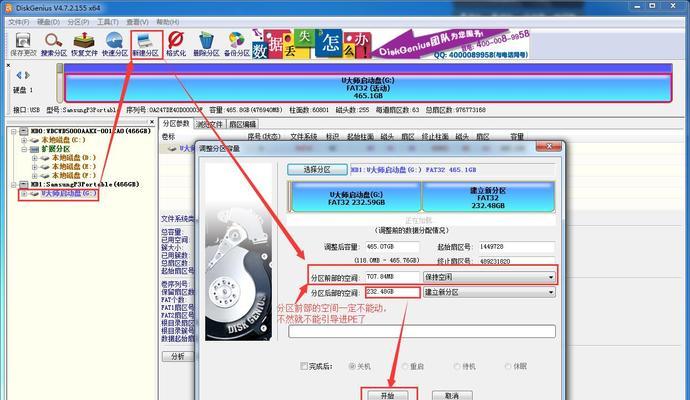The image size is (690, 400).
Task: Tick the 完成后 checkbox
Action: tap(303, 366)
